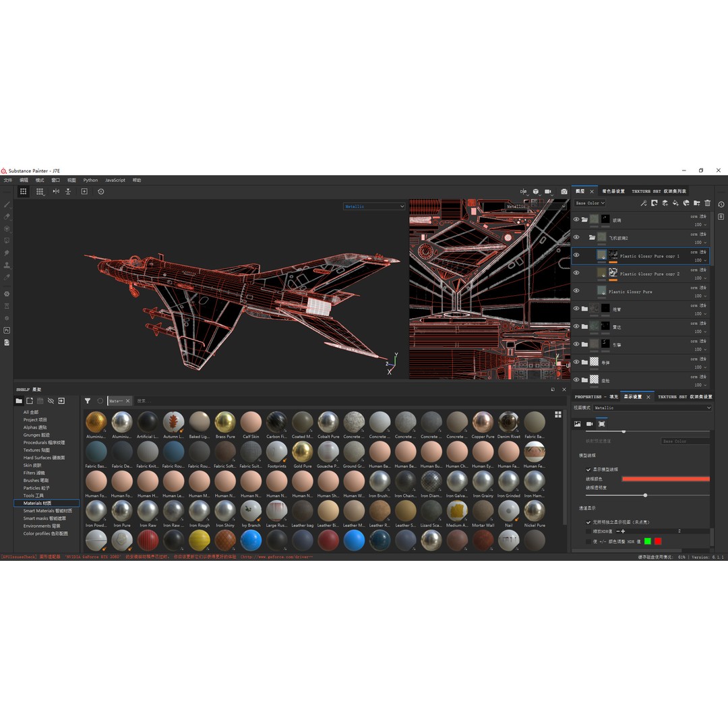Collapse the topmost open layer folder
Screen dimensions: 728x728
tap(584, 220)
